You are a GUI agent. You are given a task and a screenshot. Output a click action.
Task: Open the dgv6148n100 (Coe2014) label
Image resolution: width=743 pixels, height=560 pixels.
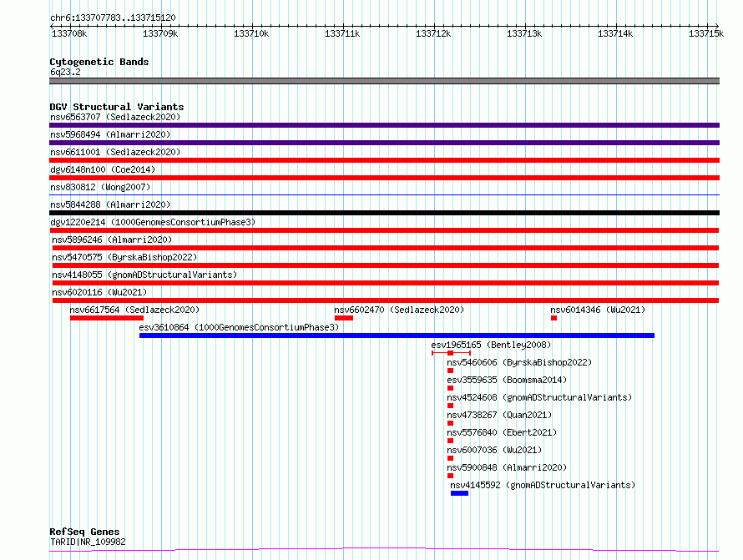[103, 169]
